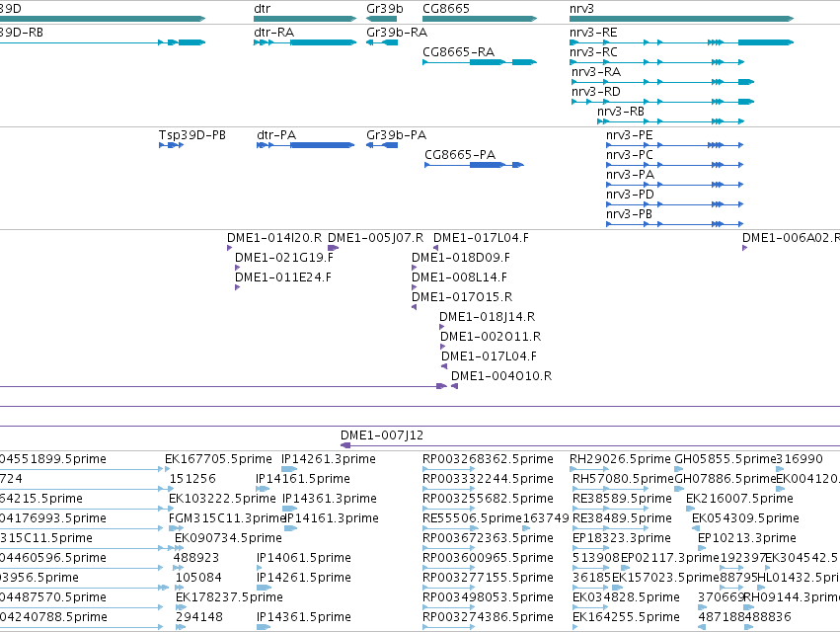Select the Gr39b-PA protein feature
The height and width of the screenshot is (632, 840).
point(382,145)
